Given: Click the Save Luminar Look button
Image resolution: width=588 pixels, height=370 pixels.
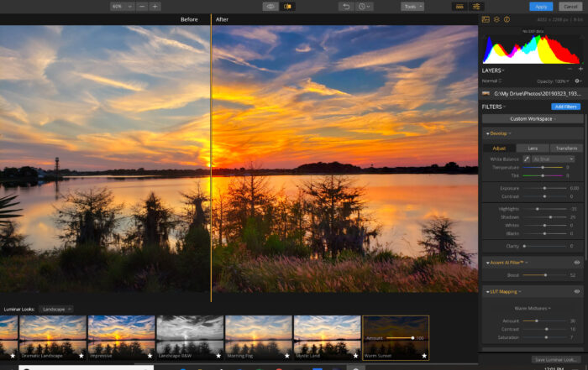Looking at the screenshot, I should 555,359.
